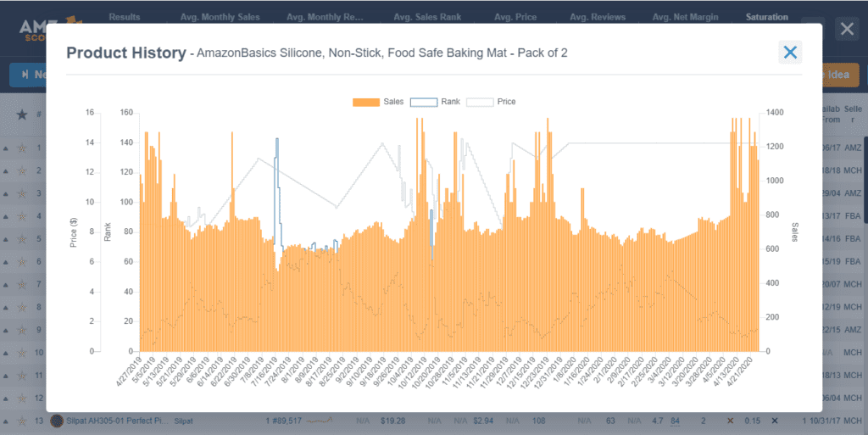The width and height of the screenshot is (868, 435).
Task: Click the Silpat product thumbnail in row 13
Action: coord(57,421)
